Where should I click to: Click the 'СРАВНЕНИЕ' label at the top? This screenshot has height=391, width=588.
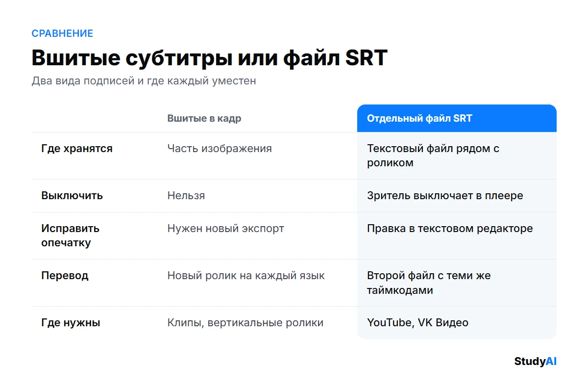click(x=62, y=33)
